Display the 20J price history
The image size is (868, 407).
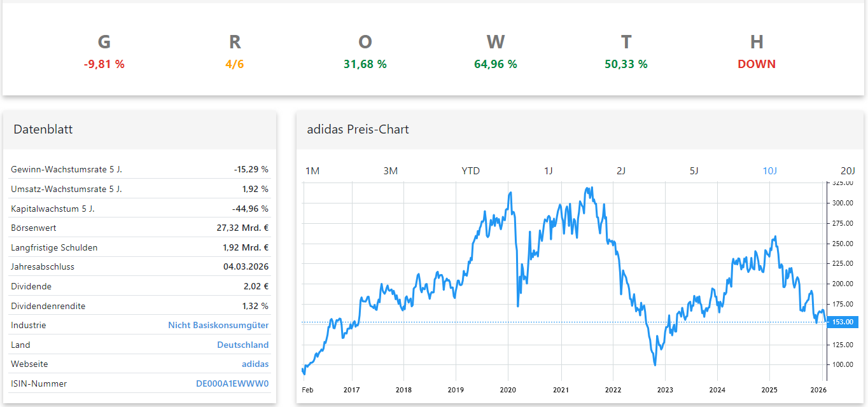point(848,170)
